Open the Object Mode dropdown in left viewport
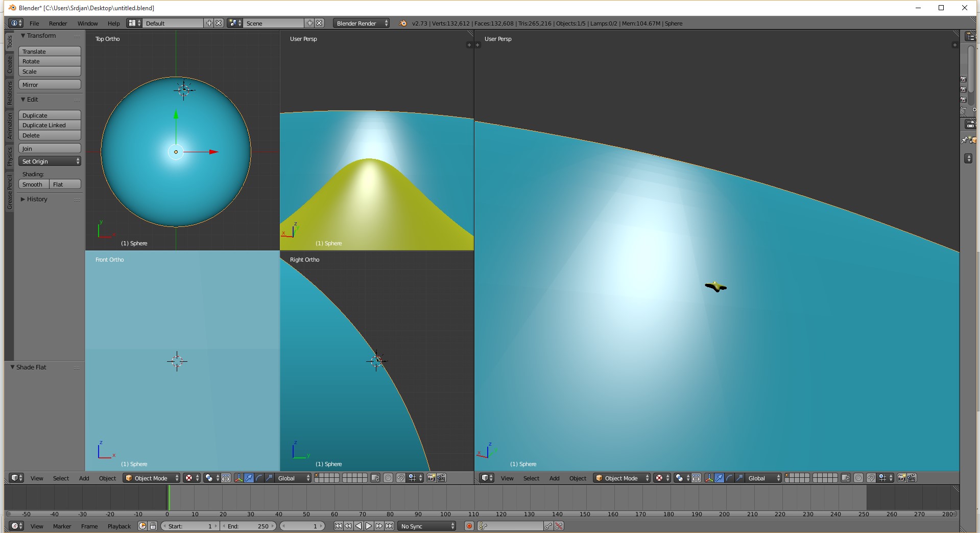Image resolution: width=980 pixels, height=533 pixels. click(x=152, y=478)
